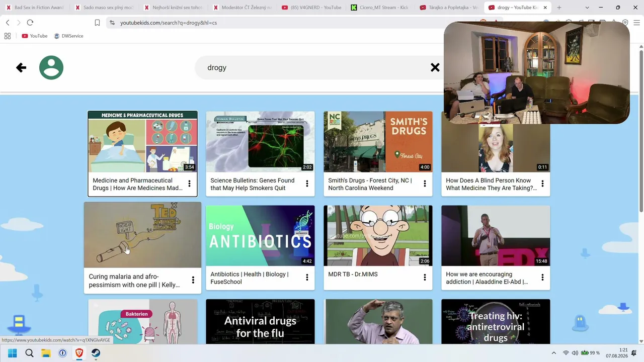Open 'Science Bulletins: Genes Found' video title
Screen dimensions: 644x362
point(253,184)
